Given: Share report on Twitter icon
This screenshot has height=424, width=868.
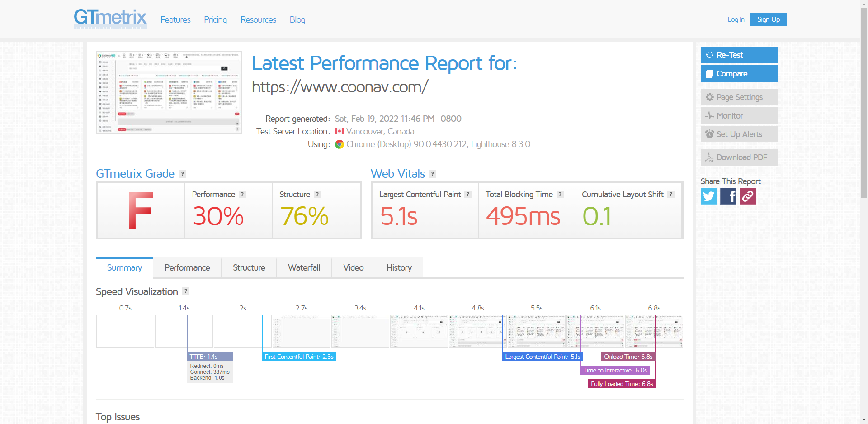Looking at the screenshot, I should pyautogui.click(x=709, y=196).
